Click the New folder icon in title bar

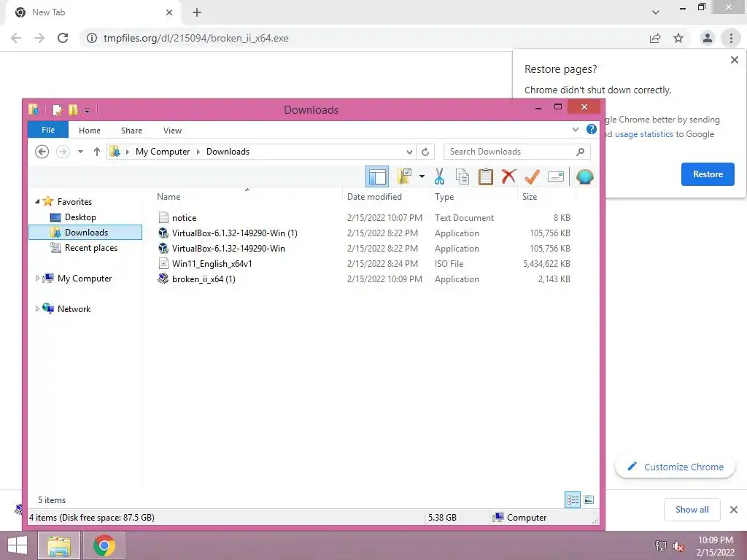coord(73,110)
